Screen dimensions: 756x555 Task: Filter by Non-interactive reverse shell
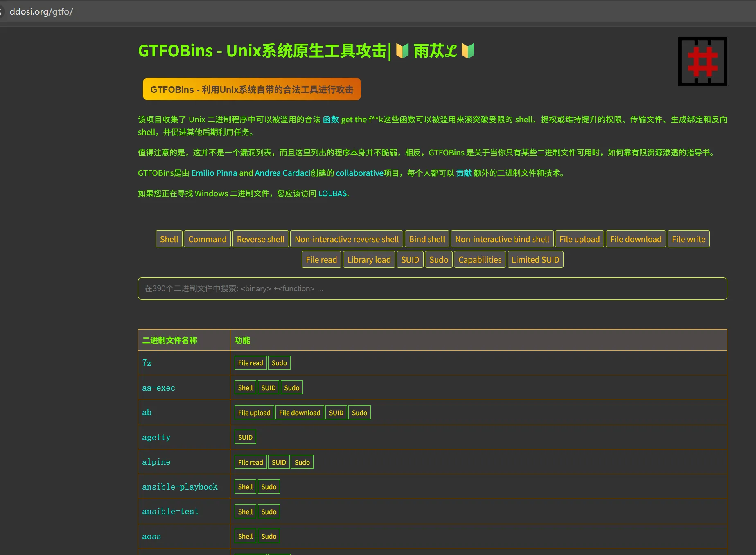coord(347,239)
